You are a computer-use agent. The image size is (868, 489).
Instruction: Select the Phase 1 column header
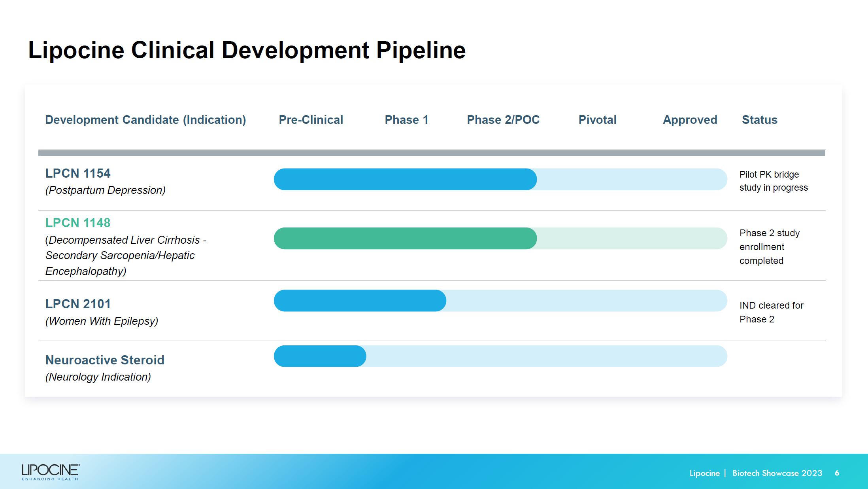[406, 120]
